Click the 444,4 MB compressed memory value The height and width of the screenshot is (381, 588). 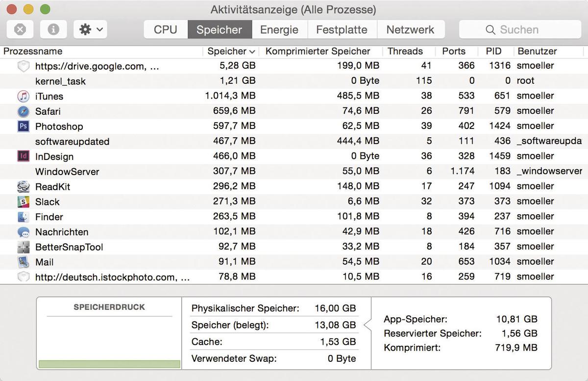358,141
